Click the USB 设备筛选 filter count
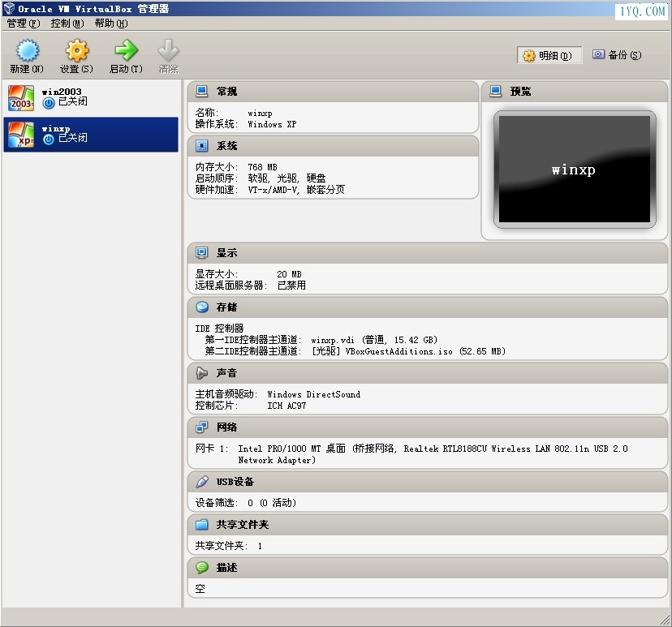 [x=272, y=503]
